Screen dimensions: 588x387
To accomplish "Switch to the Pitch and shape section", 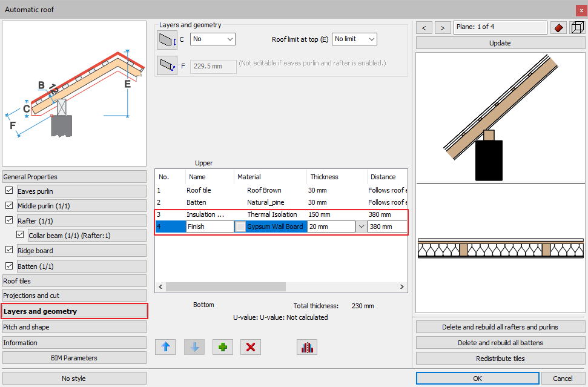I will [x=74, y=327].
